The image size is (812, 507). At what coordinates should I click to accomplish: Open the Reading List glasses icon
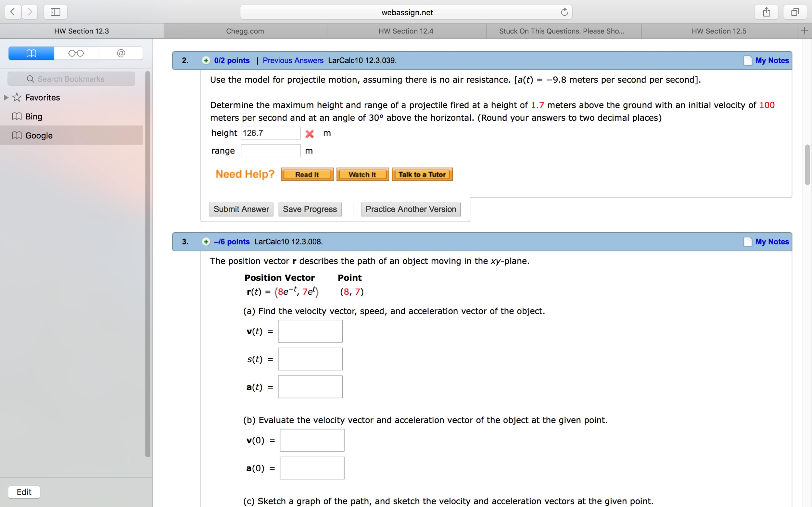(x=76, y=53)
